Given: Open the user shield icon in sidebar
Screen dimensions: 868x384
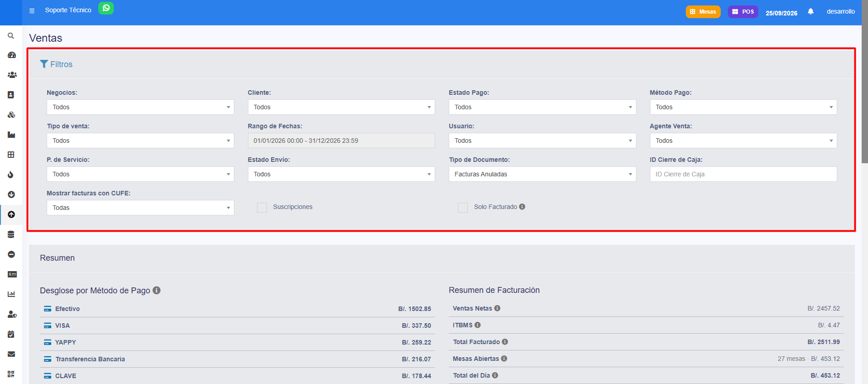Looking at the screenshot, I should click(x=12, y=314).
